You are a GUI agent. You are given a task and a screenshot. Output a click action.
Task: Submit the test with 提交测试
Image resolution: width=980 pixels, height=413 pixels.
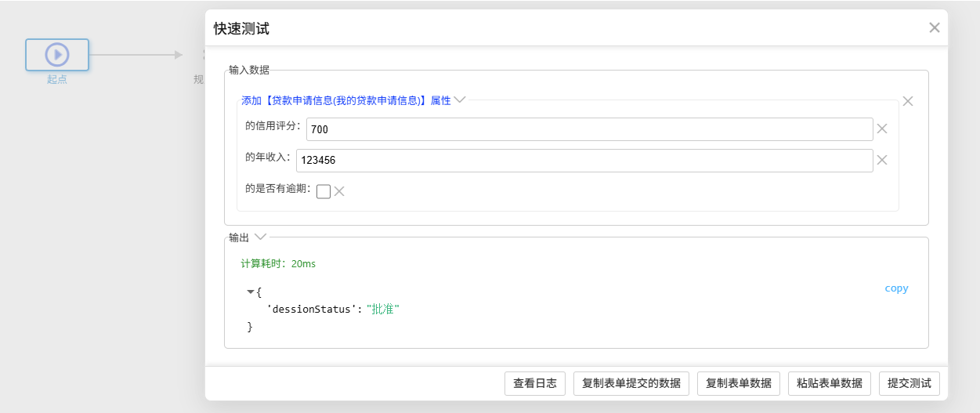pos(909,384)
